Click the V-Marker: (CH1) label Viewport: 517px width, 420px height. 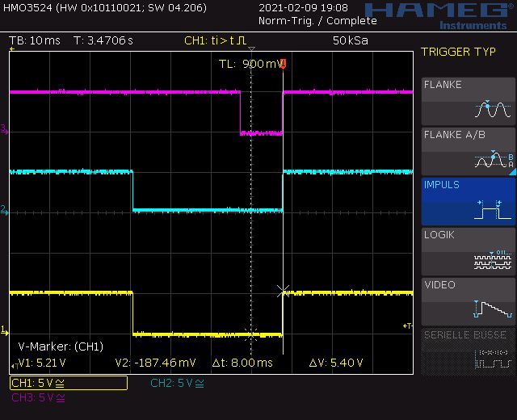click(61, 346)
